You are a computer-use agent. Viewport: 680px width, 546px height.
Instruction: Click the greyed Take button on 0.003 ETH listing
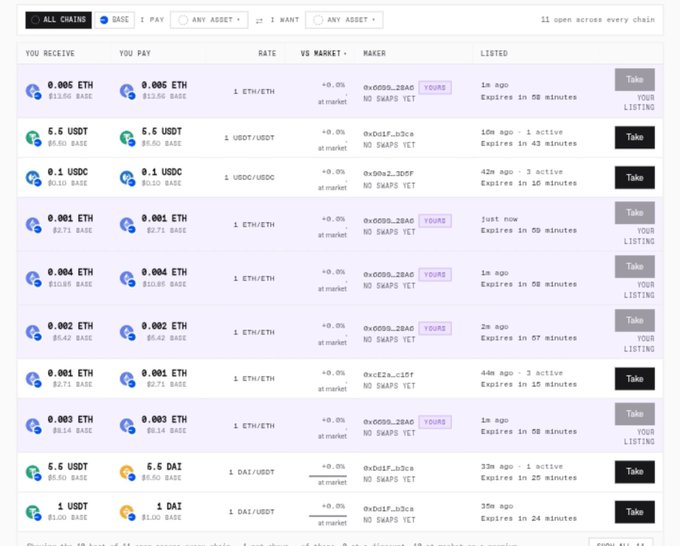click(x=634, y=414)
